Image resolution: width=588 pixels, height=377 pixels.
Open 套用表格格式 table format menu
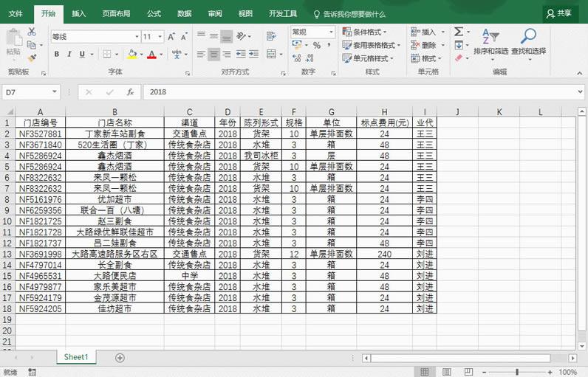(x=372, y=45)
